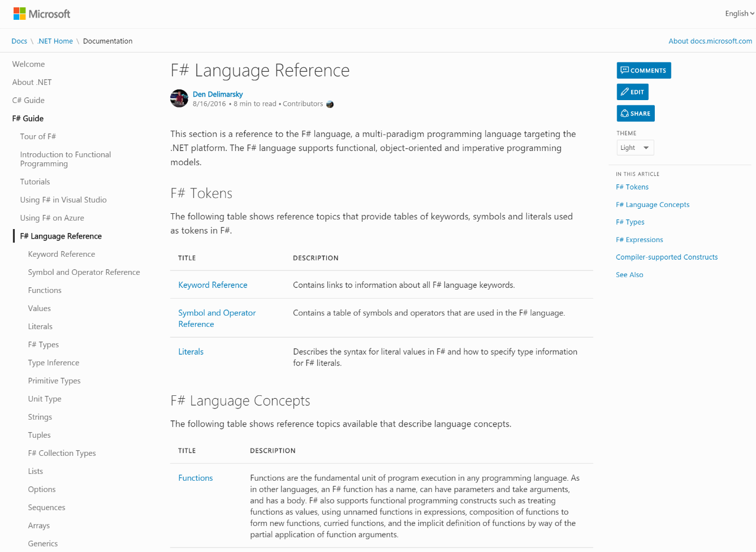Click the Share button
The width and height of the screenshot is (756, 552).
click(x=636, y=113)
